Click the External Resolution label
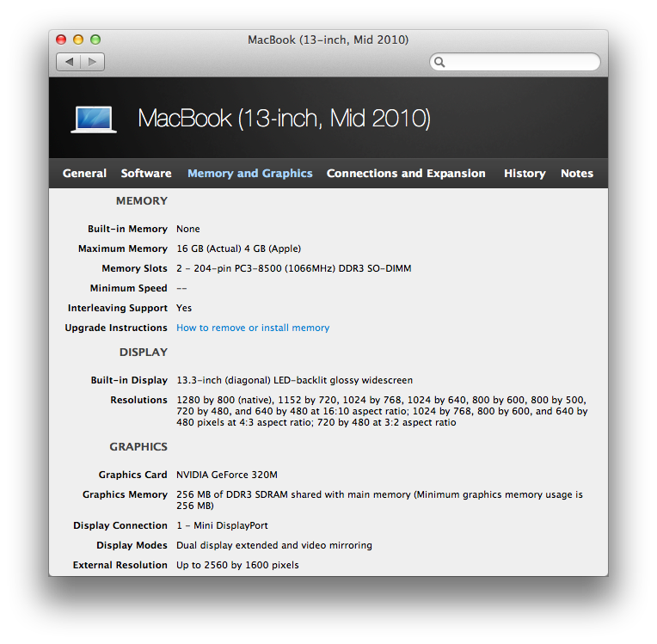657x644 pixels. coord(120,565)
